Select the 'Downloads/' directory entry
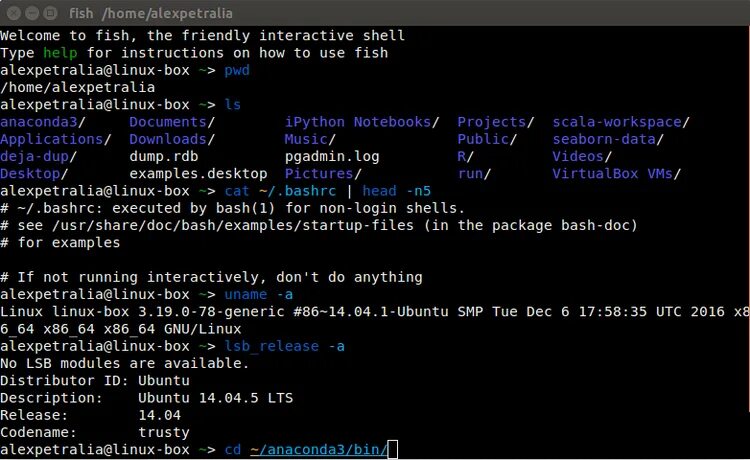The image size is (750, 460). click(172, 139)
